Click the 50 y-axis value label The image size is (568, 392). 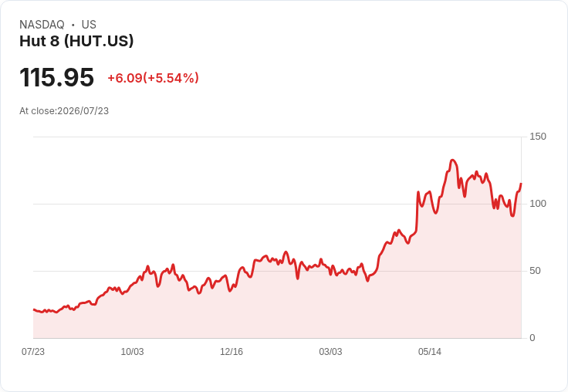(x=535, y=271)
